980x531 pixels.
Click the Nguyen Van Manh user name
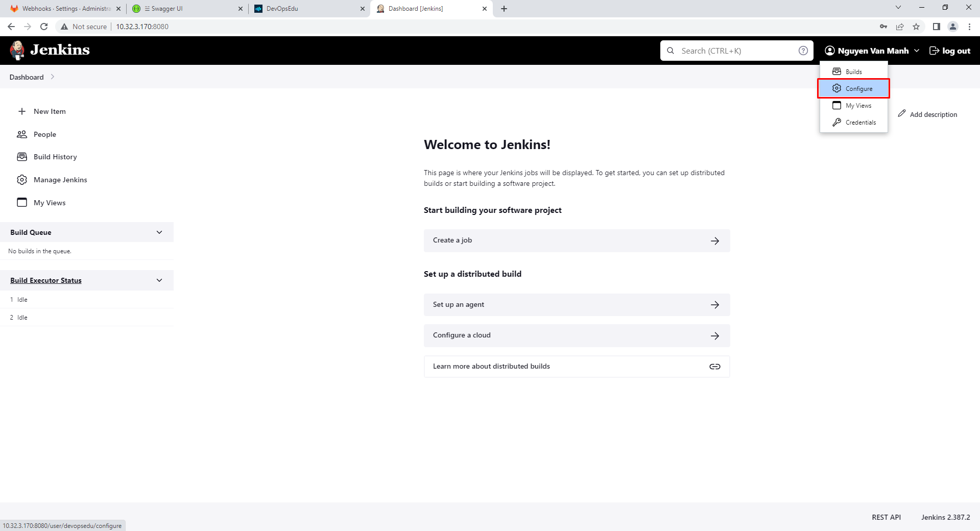pyautogui.click(x=873, y=51)
